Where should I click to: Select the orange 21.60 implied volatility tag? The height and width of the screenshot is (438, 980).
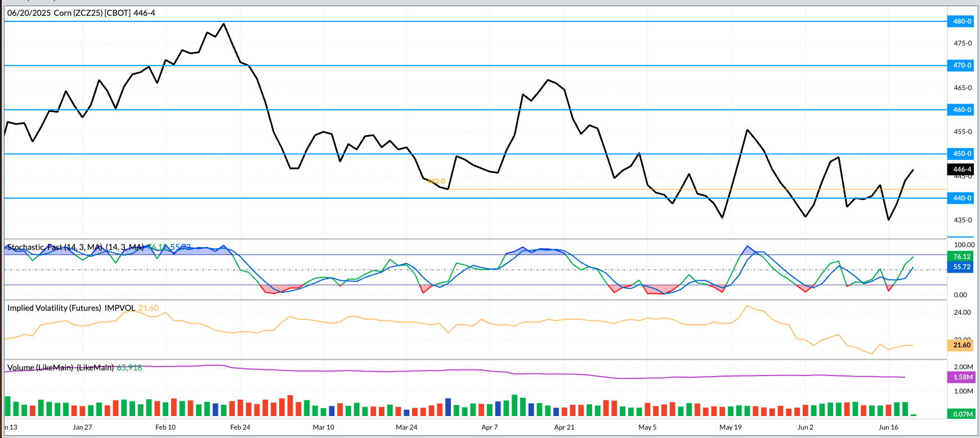(x=961, y=345)
